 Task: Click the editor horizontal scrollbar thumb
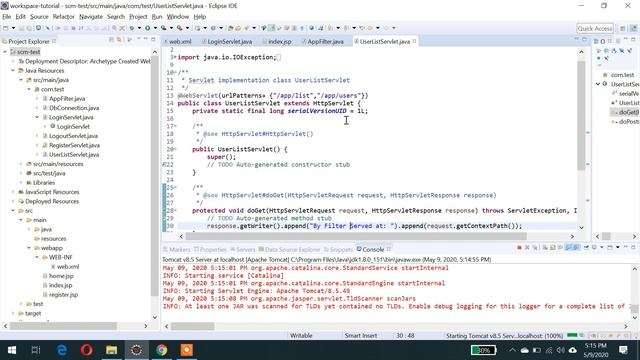click(356, 236)
